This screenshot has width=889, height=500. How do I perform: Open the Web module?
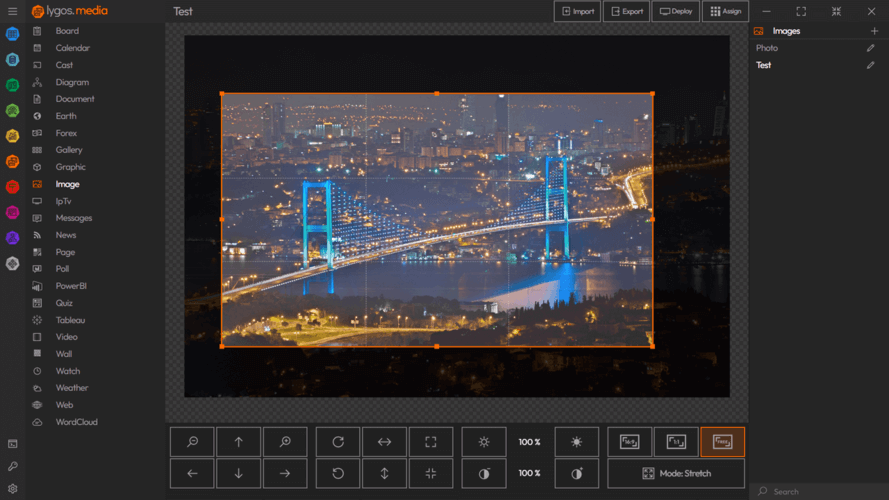(64, 405)
